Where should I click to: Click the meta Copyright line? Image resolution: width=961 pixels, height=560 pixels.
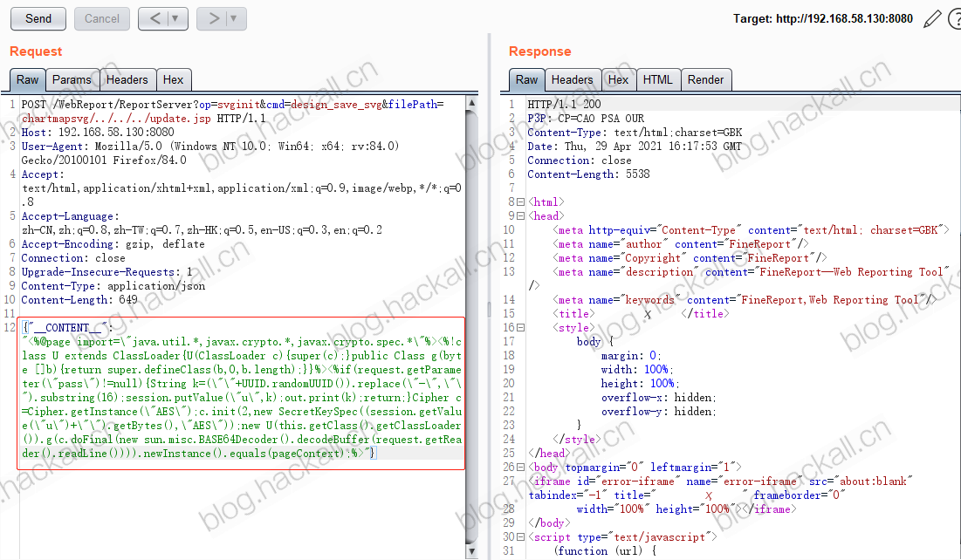[x=690, y=258]
